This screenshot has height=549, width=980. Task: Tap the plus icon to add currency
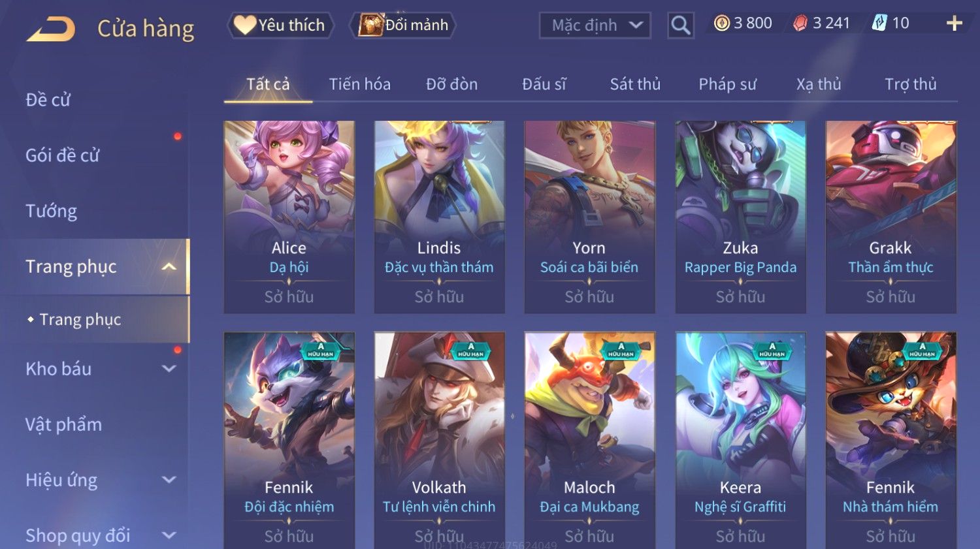pos(955,24)
